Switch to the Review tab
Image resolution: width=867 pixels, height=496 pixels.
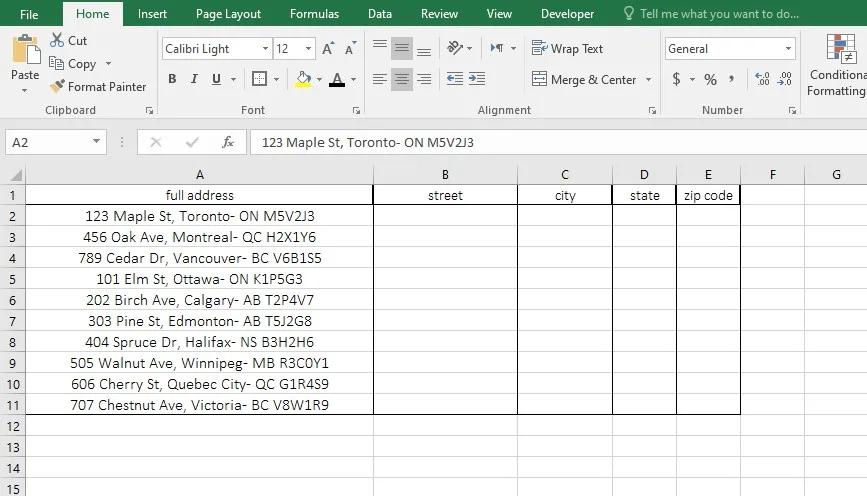[x=439, y=14]
